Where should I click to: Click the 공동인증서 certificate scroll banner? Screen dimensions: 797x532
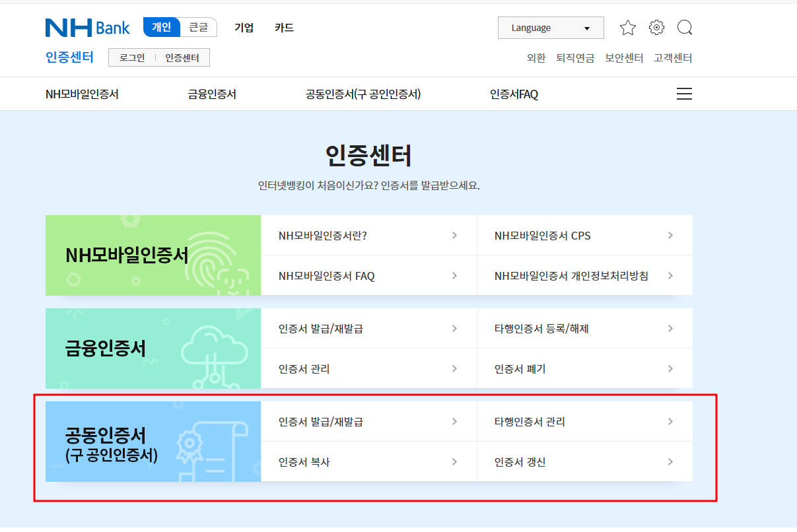(153, 442)
